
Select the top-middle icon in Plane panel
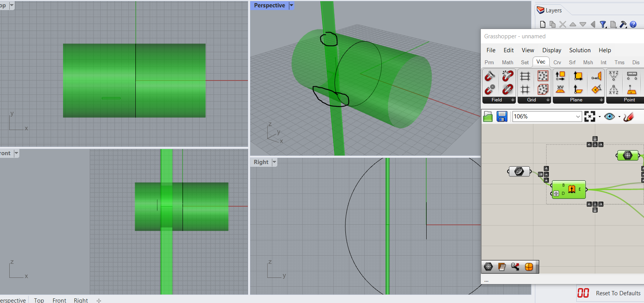[578, 76]
